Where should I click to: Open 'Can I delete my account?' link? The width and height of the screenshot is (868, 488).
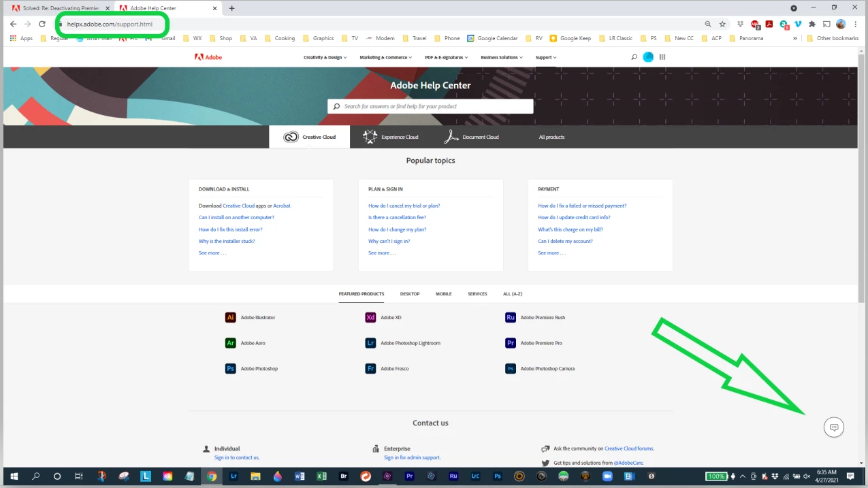[565, 241]
